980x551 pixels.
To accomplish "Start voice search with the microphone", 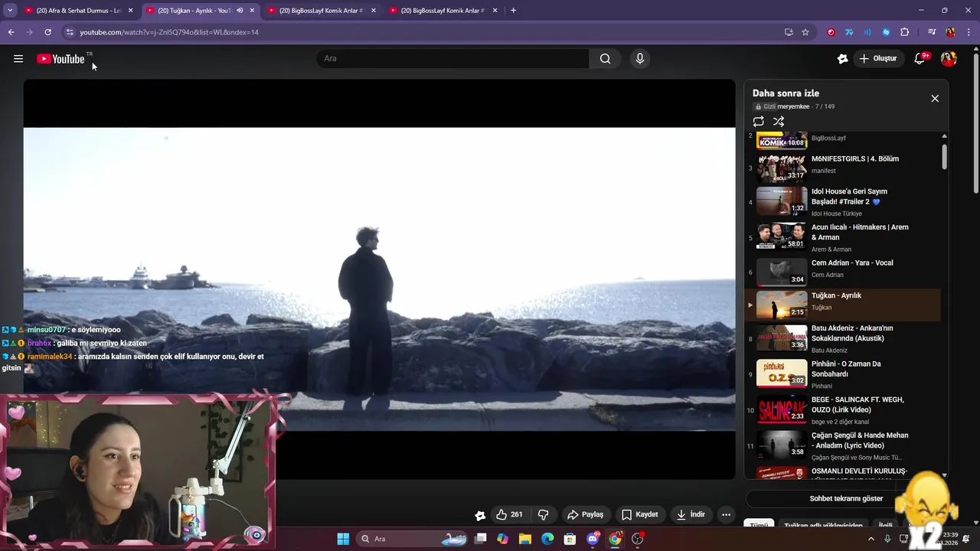I will [640, 59].
